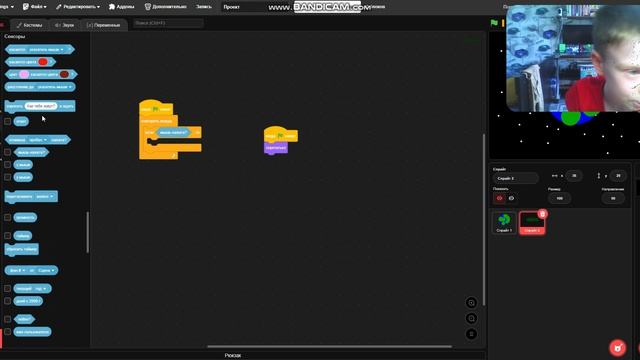This screenshot has height=360, width=640.
Task: Show the sprite using the red eye button
Action: 500,198
